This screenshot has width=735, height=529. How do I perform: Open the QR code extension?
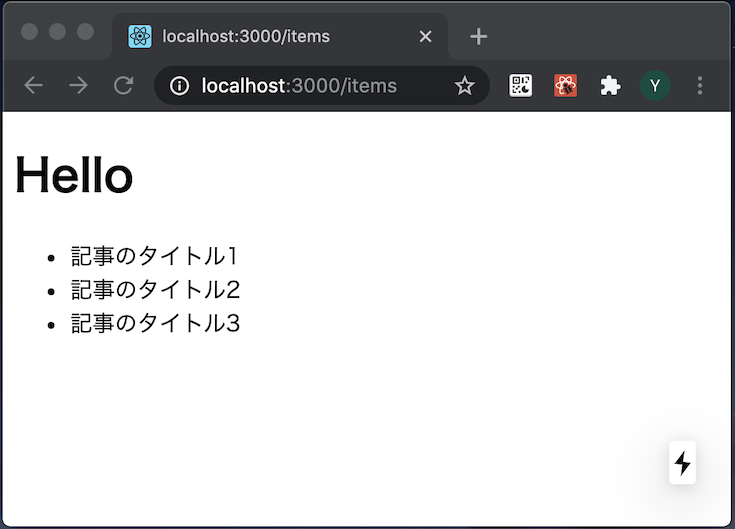(520, 86)
